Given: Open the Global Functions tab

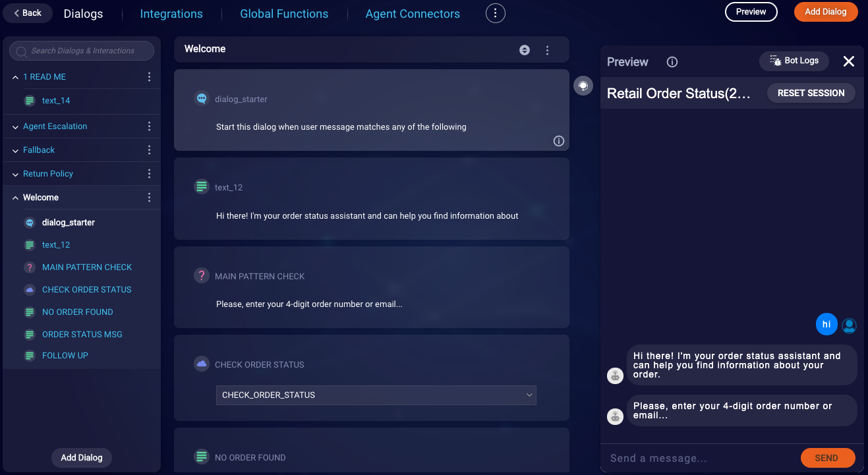Looking at the screenshot, I should (x=284, y=14).
